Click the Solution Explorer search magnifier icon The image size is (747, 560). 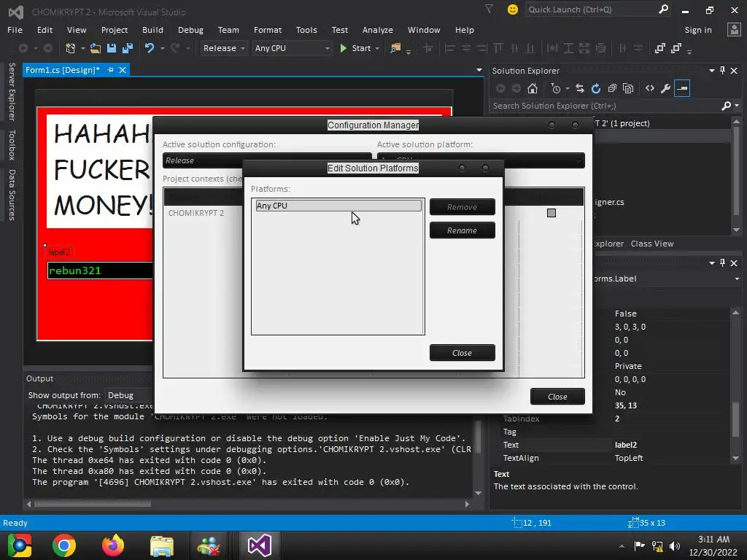click(x=726, y=106)
